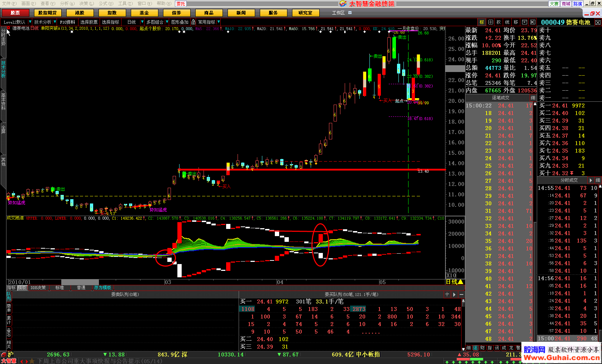Open the 公式 menu

click(x=106, y=3)
